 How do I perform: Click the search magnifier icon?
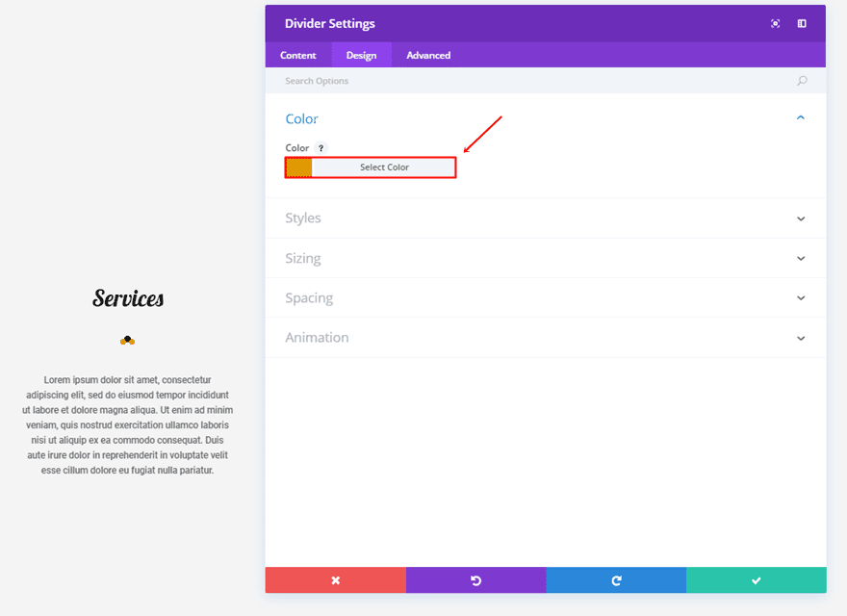click(802, 81)
